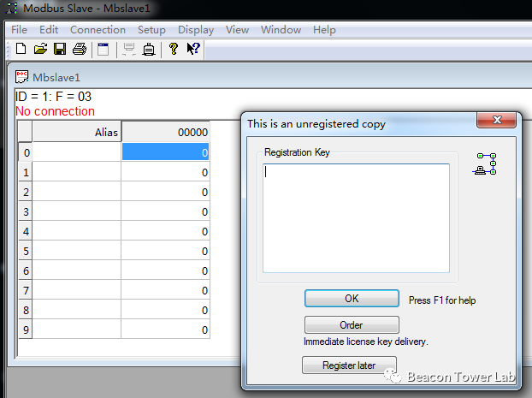Open the Help menu
The height and width of the screenshot is (398, 532).
pos(324,30)
